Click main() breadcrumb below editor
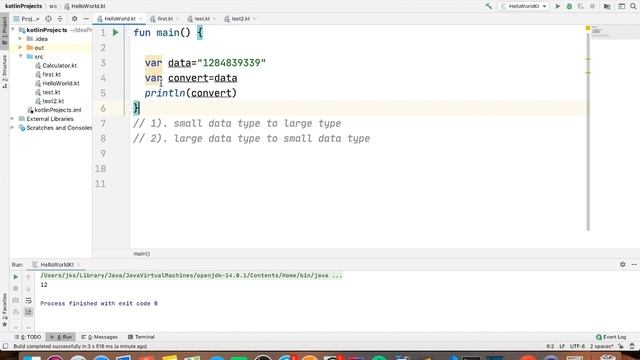 point(142,254)
